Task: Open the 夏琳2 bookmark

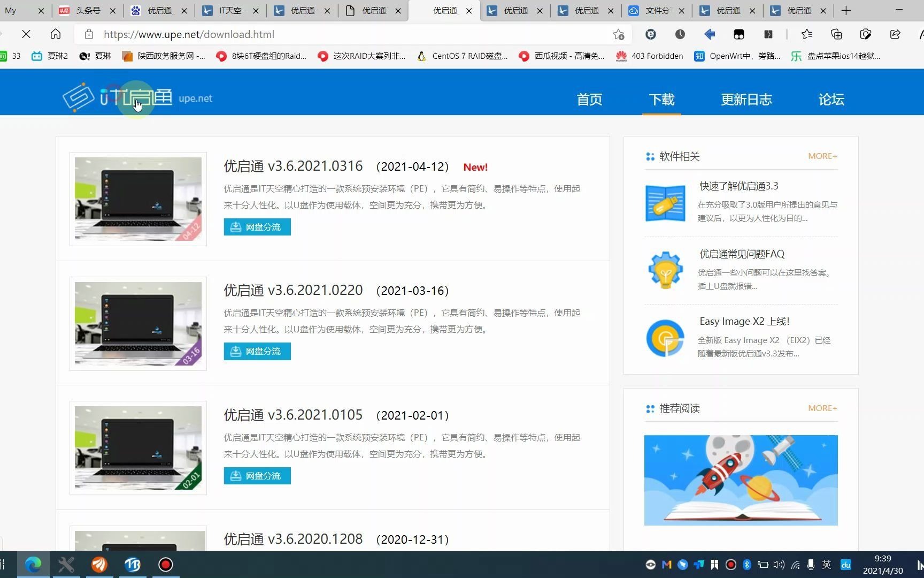Action: [x=50, y=56]
